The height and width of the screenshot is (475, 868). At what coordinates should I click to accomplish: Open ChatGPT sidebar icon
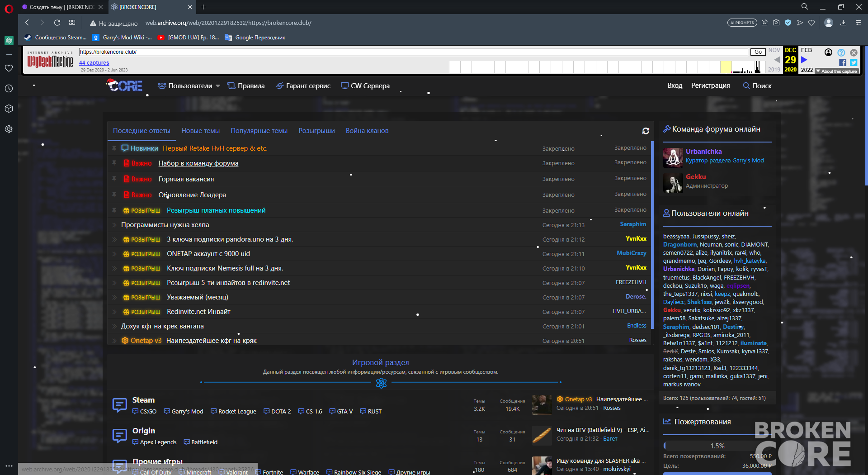9,40
